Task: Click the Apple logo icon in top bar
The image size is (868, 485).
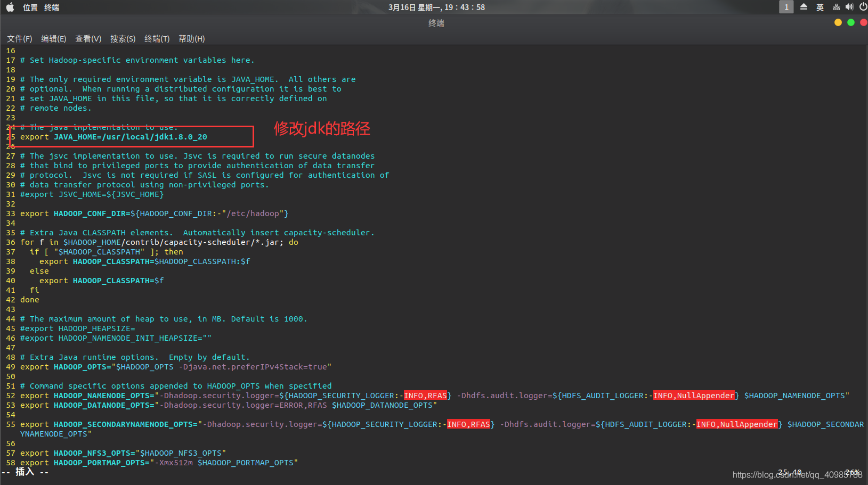Action: (10, 7)
